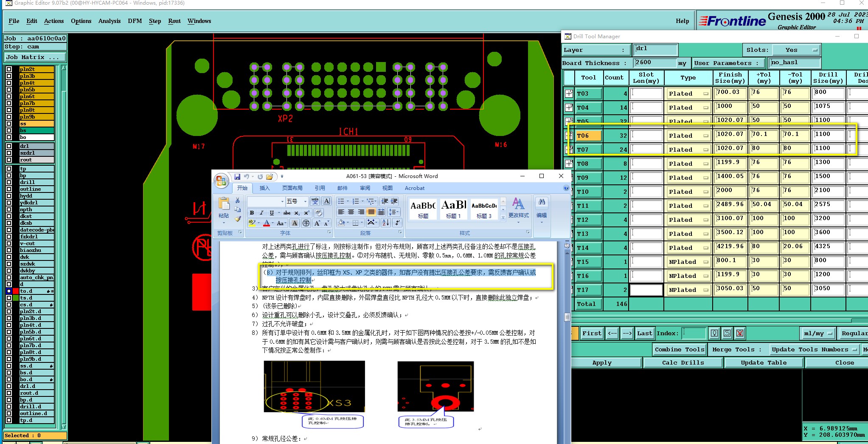Click the Cut scissors icon in Word
The height and width of the screenshot is (444, 868).
click(238, 201)
